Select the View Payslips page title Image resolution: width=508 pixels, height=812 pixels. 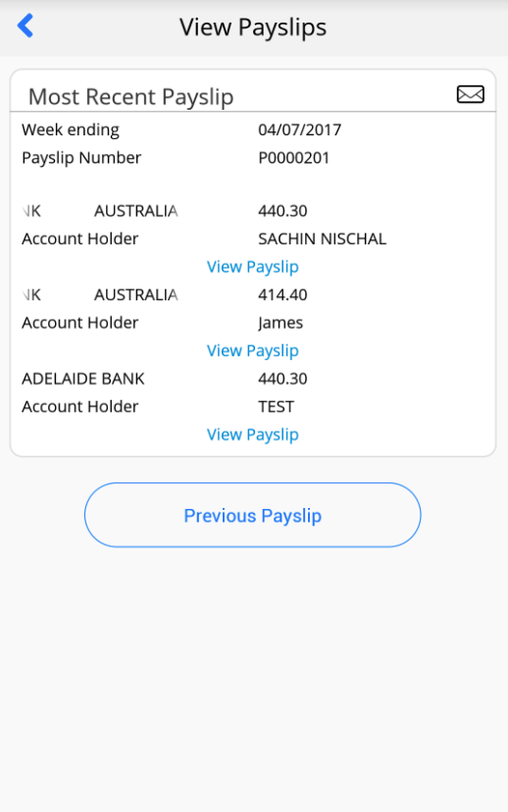click(x=253, y=27)
